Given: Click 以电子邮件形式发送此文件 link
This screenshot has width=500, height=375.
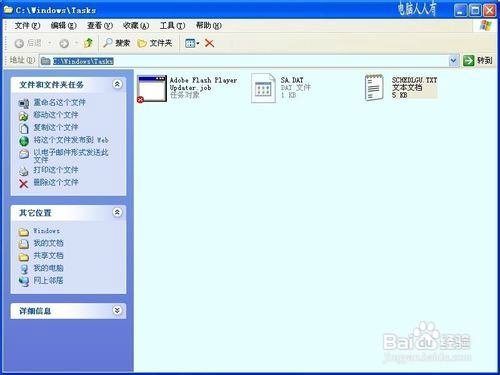Looking at the screenshot, I should pyautogui.click(x=71, y=156).
